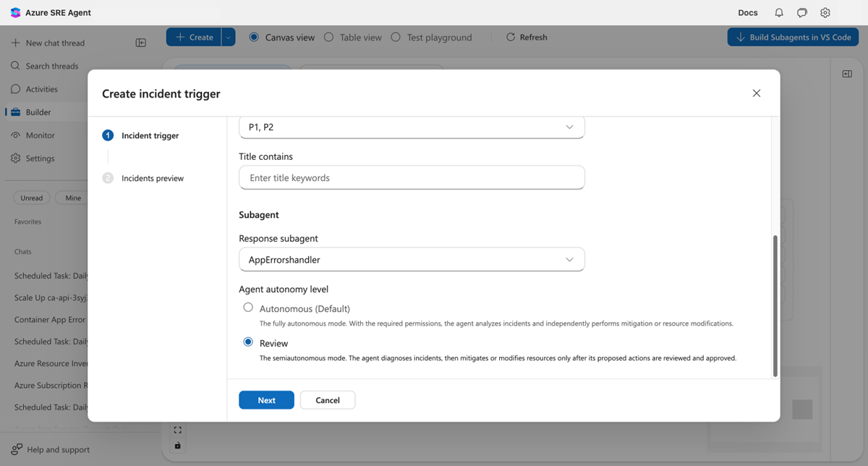This screenshot has height=466, width=868.
Task: Expand the Create button dropdown arrow
Action: [x=227, y=37]
